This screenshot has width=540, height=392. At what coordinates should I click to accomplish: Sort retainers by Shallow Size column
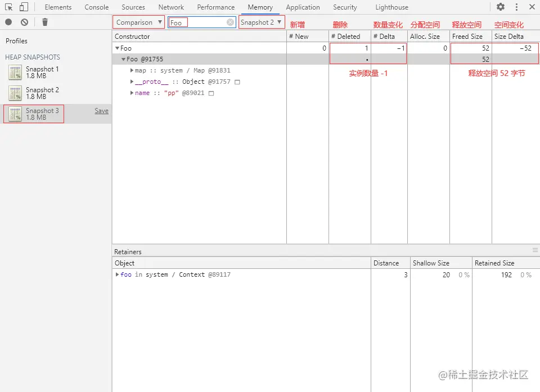(x=441, y=263)
